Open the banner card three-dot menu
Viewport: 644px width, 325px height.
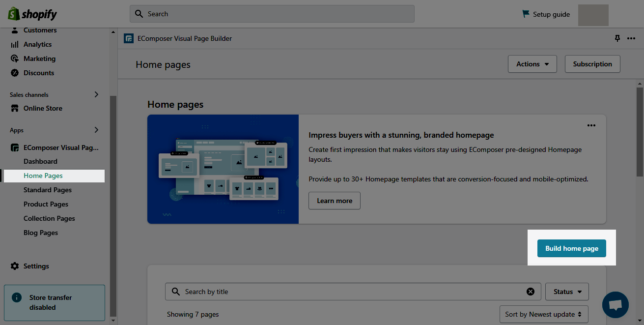click(x=591, y=125)
